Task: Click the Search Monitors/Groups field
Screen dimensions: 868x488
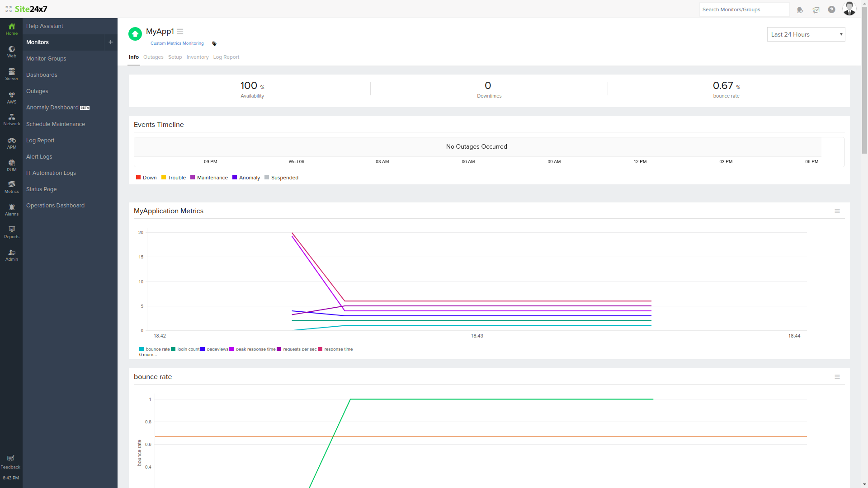Action: [x=744, y=9]
